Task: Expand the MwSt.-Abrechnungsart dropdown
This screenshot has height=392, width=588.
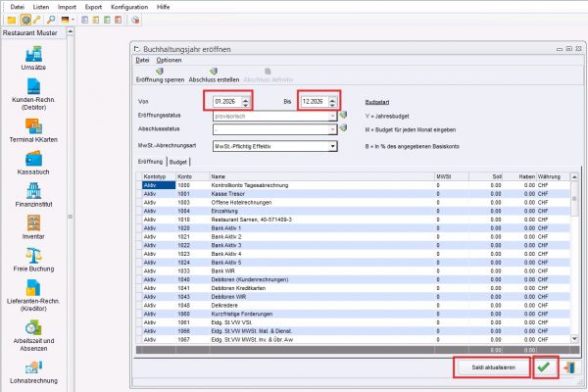Action: [x=333, y=146]
